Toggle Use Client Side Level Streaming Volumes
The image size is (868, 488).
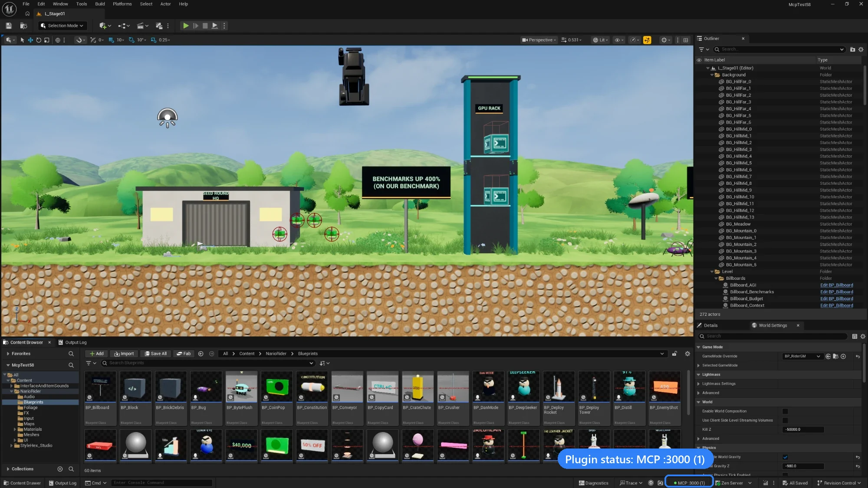coord(785,420)
